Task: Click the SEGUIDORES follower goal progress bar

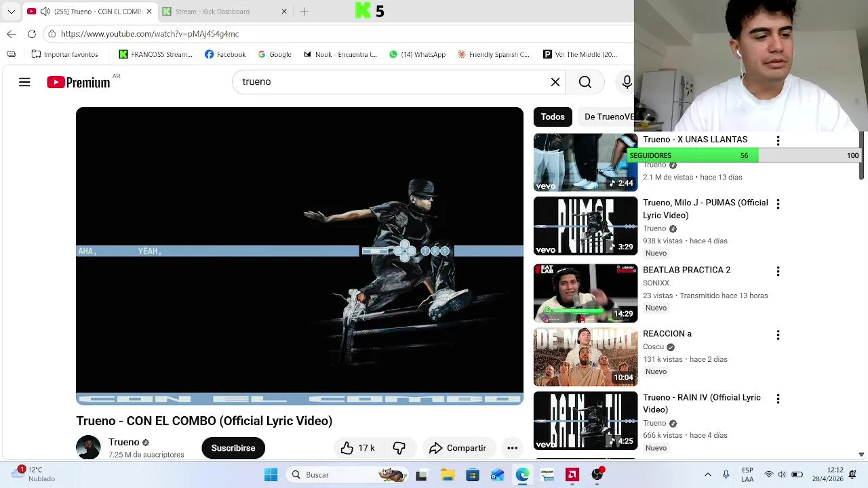Action: pyautogui.click(x=744, y=155)
